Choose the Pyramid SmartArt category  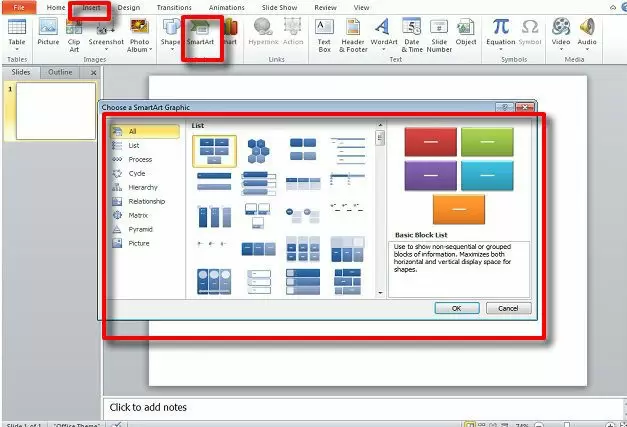[139, 229]
